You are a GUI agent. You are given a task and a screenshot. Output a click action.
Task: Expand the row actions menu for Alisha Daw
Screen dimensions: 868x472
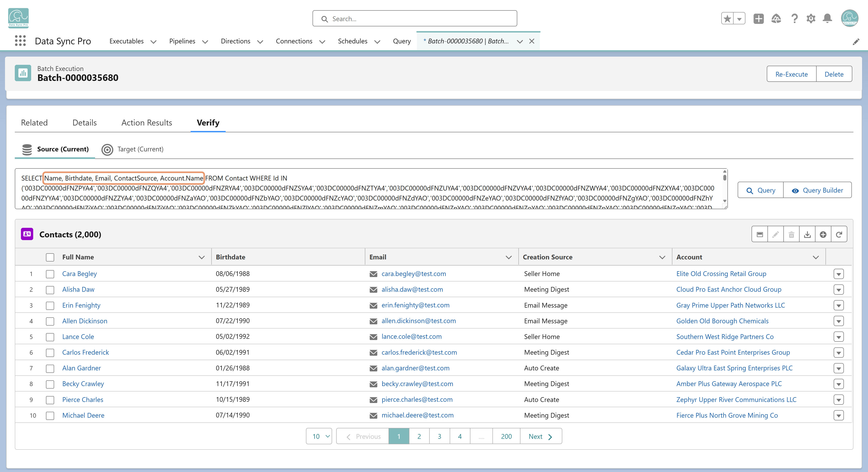click(x=838, y=289)
